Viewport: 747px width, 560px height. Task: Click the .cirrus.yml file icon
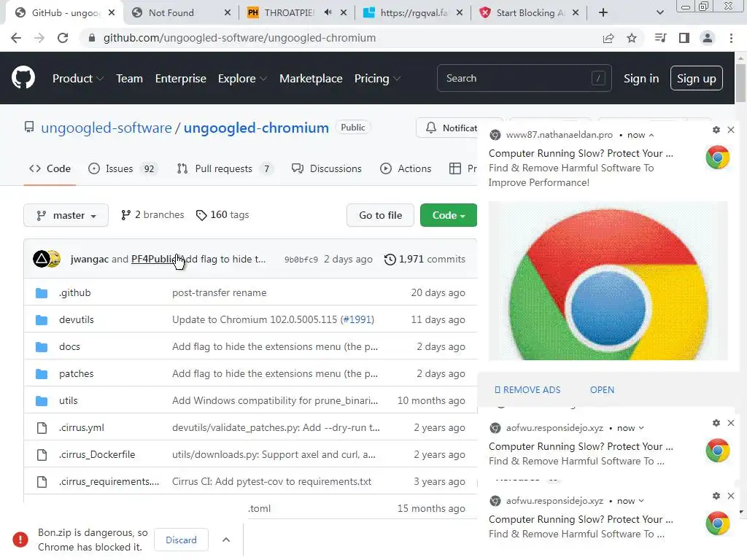pos(42,427)
